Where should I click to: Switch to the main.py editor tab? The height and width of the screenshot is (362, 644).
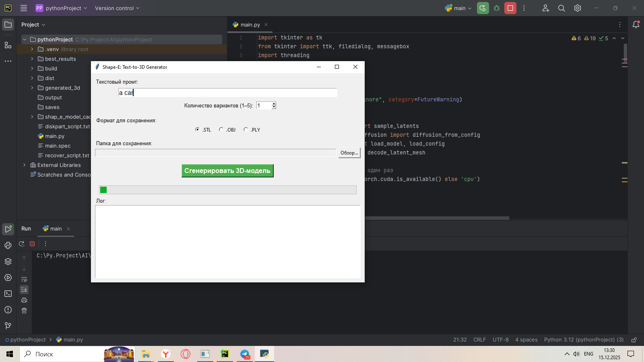point(250,25)
